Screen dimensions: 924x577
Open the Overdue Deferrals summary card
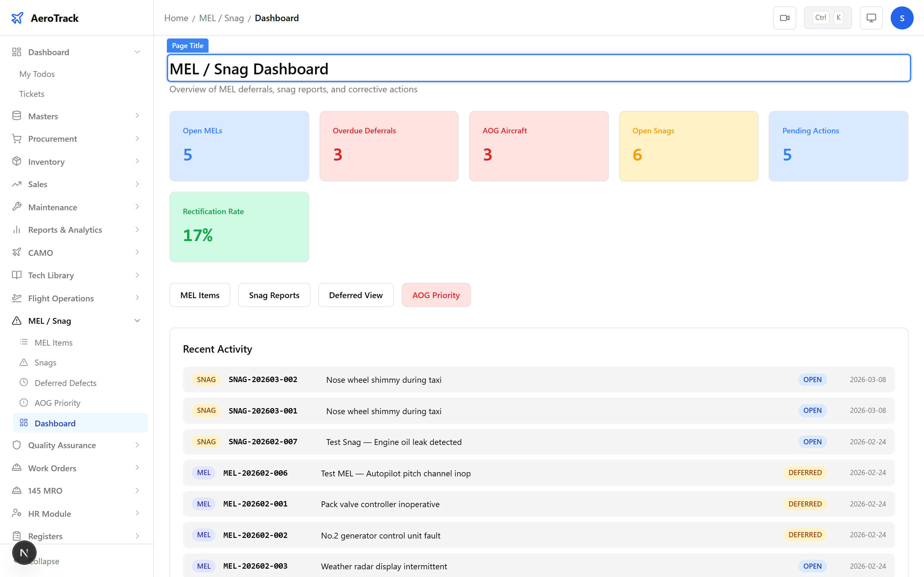389,146
